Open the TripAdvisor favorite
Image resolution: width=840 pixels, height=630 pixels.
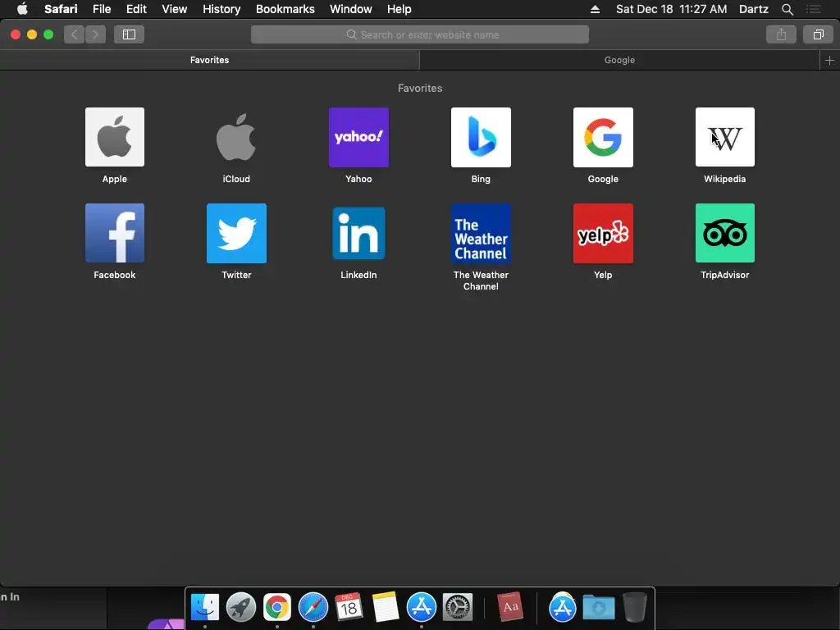coord(725,233)
